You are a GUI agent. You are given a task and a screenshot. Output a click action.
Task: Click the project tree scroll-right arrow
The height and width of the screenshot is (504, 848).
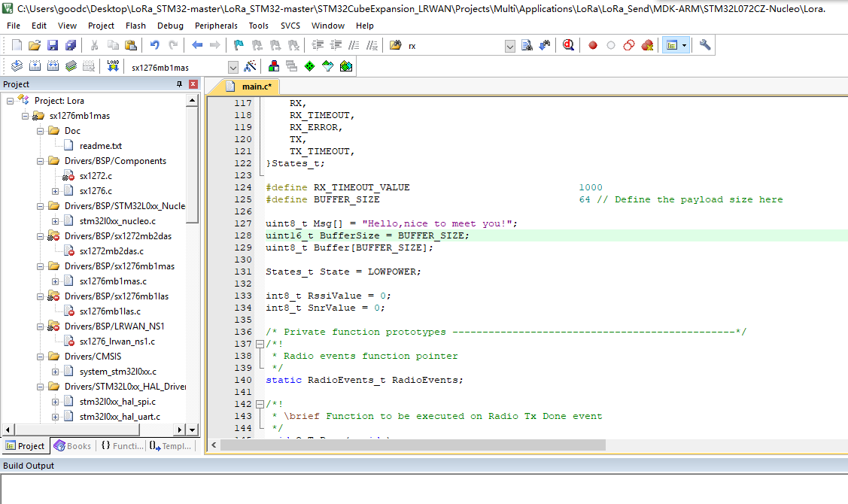[x=180, y=430]
